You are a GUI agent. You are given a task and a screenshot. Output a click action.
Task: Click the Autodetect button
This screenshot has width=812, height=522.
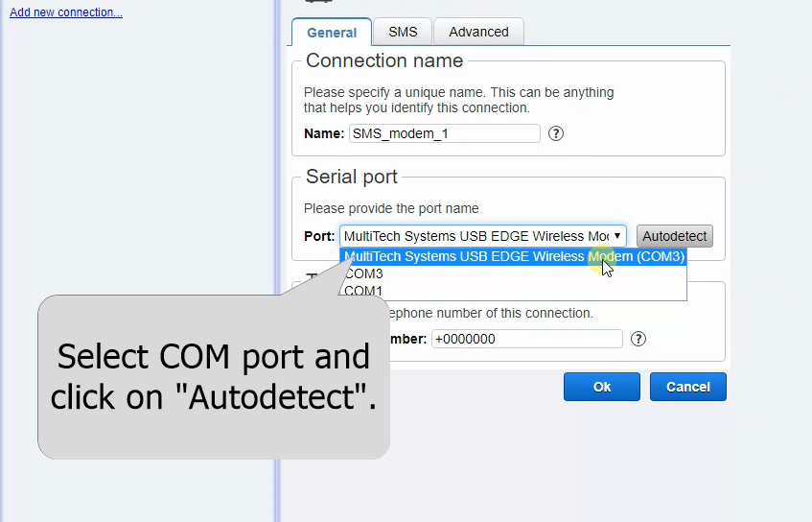pos(674,236)
